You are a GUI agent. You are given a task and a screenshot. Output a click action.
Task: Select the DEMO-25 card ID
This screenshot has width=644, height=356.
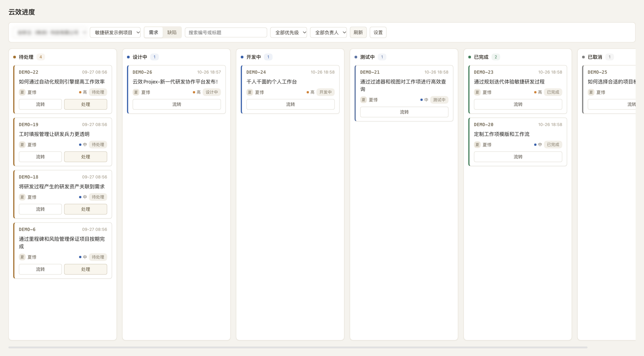pos(597,72)
